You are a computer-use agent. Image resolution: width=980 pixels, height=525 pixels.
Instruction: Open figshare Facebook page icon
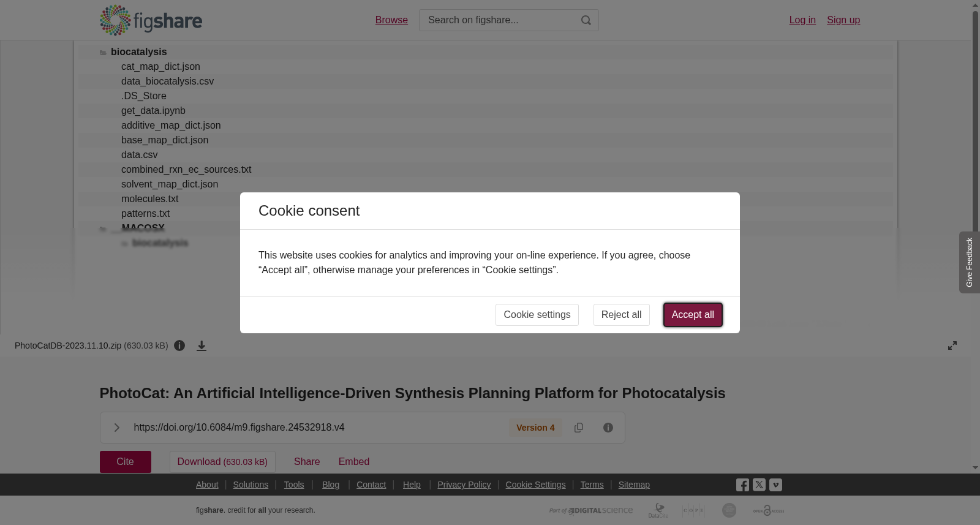(x=742, y=485)
